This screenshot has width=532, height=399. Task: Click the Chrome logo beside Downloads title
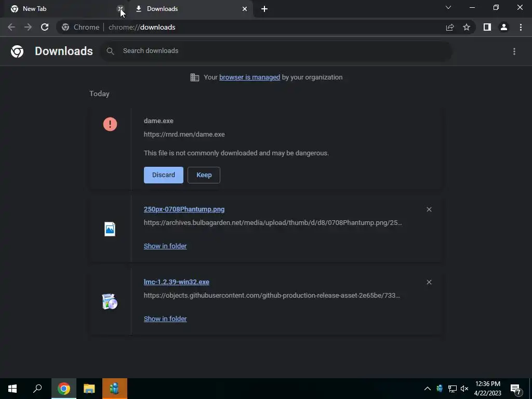[17, 51]
